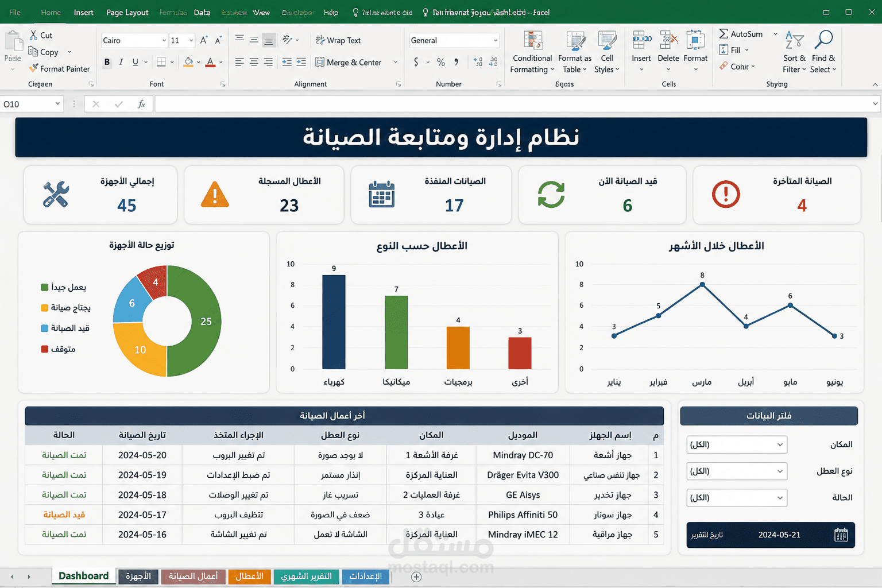The width and height of the screenshot is (882, 588).
Task: Toggle Italic formatting
Action: [x=121, y=62]
